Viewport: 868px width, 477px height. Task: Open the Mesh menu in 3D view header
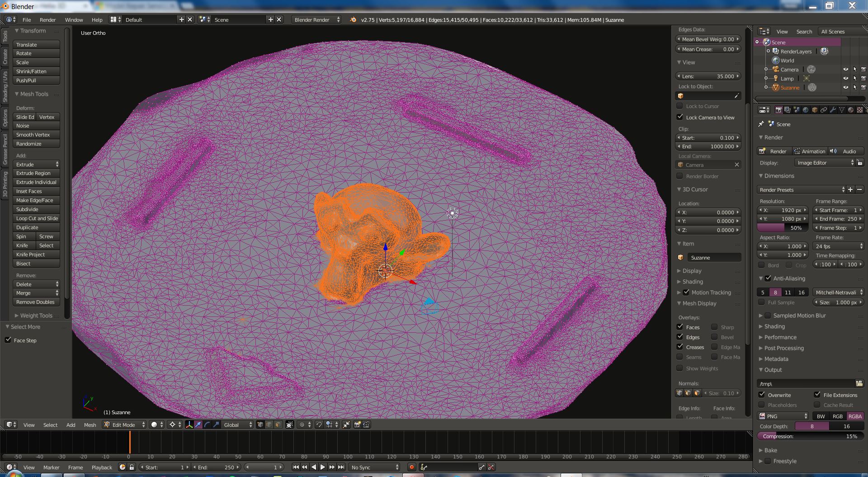90,425
